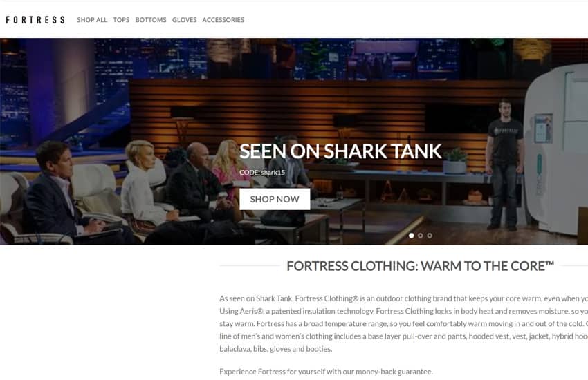
Task: Select GLOVES in the navigation bar
Action: [x=184, y=20]
